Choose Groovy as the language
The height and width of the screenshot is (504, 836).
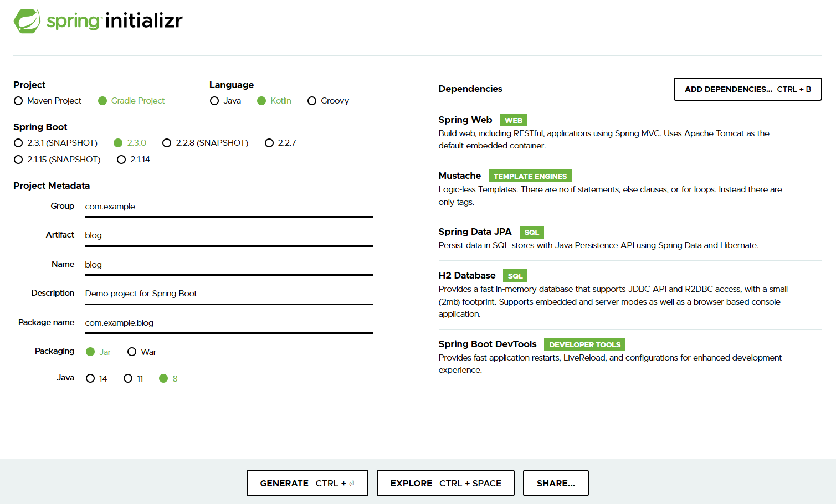click(328, 101)
